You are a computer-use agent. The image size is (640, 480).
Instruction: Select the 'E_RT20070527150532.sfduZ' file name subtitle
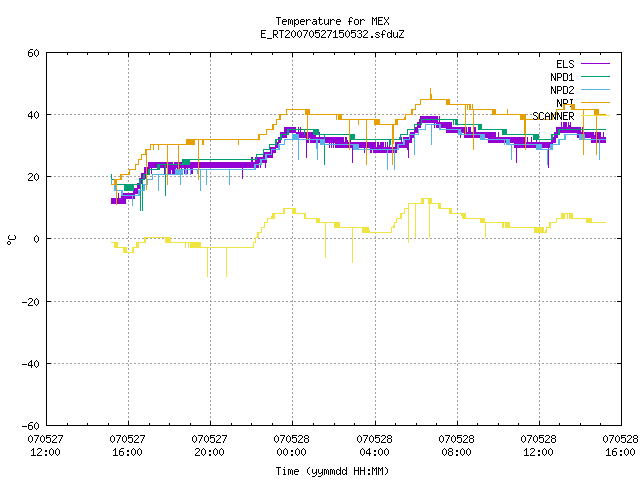tap(332, 34)
